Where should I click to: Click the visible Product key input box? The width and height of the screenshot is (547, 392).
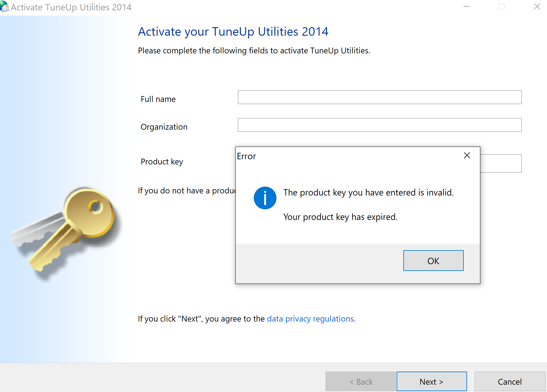(x=501, y=164)
